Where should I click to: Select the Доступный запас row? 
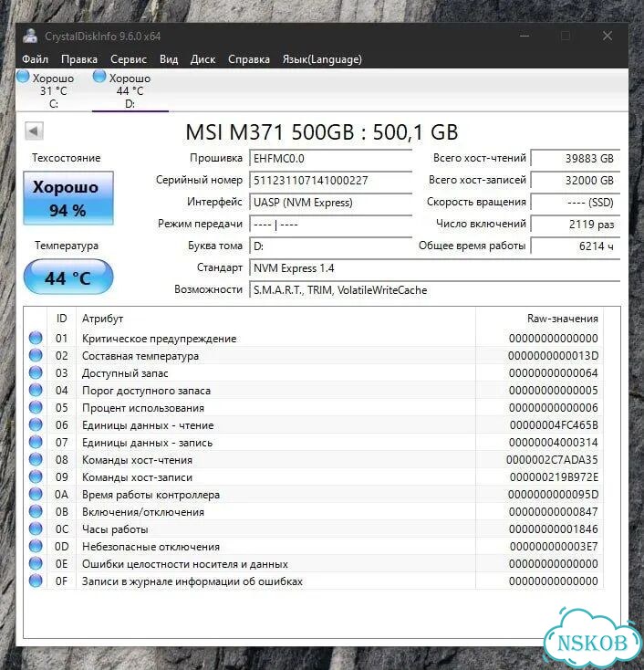(x=314, y=373)
